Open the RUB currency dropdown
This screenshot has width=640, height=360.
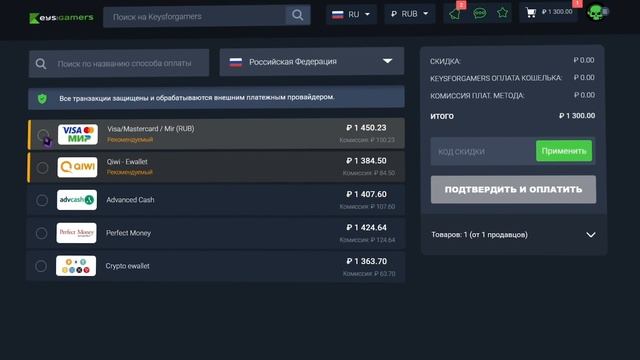(409, 14)
